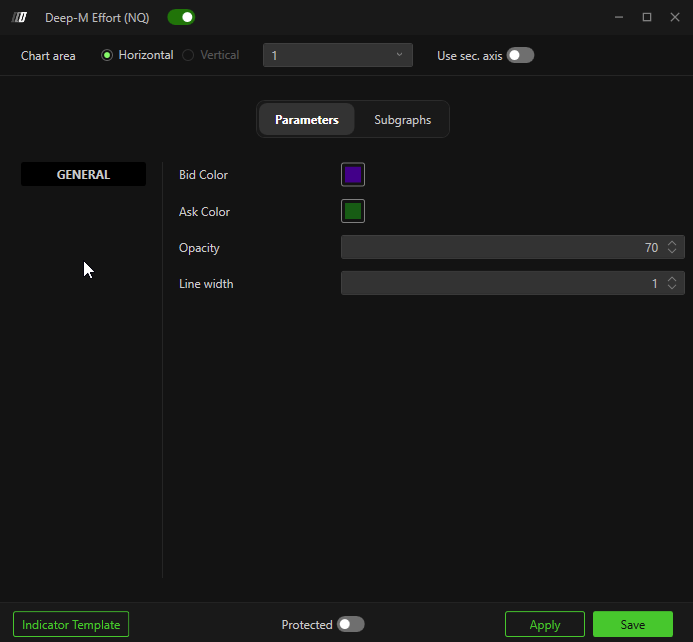Open the Indicator Template button
Screen dimensions: 693x642
[x=71, y=624]
